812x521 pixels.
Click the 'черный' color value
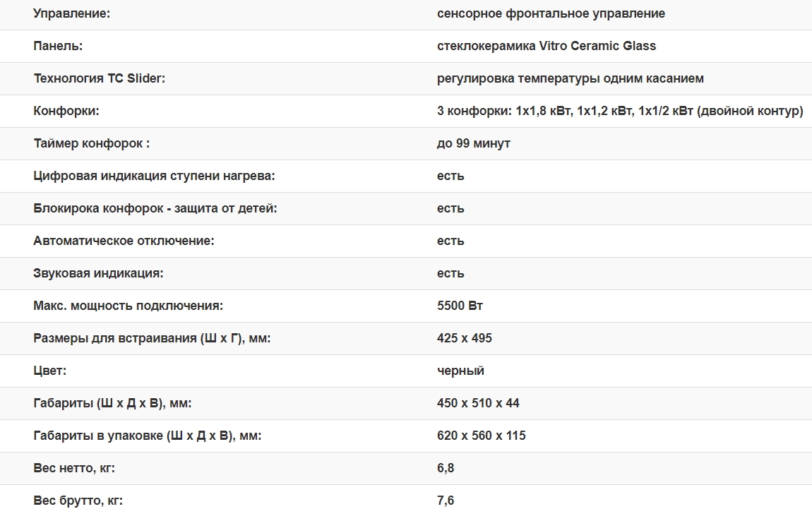pyautogui.click(x=460, y=371)
